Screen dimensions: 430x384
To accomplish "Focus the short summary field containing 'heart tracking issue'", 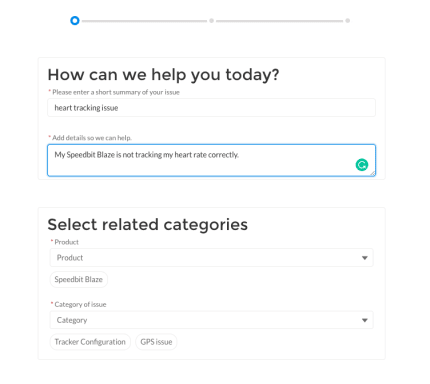I will click(211, 108).
